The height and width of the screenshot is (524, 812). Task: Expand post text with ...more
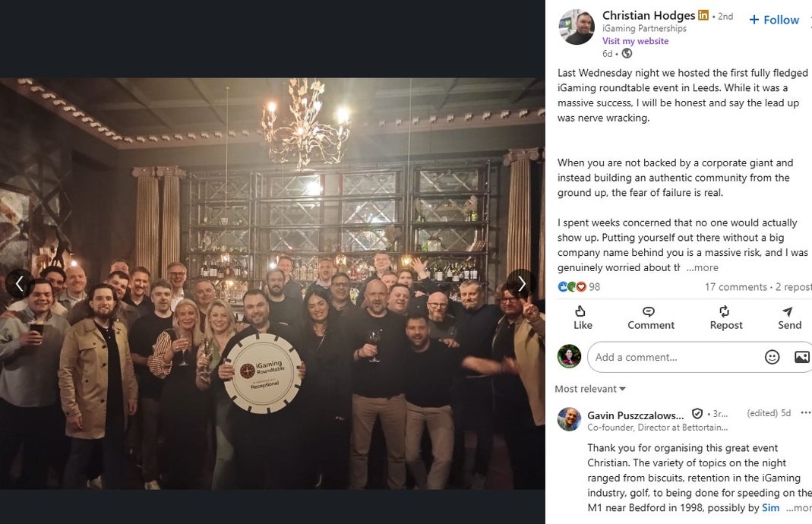(702, 267)
